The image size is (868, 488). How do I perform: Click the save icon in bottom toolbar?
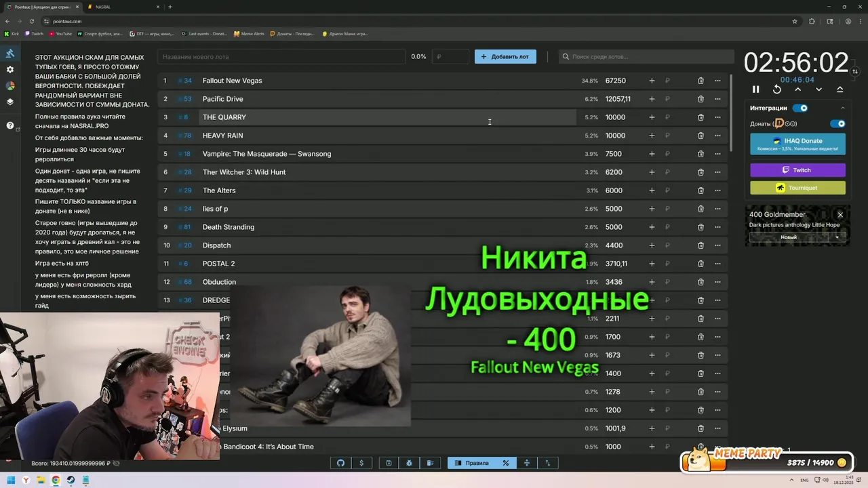(x=389, y=463)
